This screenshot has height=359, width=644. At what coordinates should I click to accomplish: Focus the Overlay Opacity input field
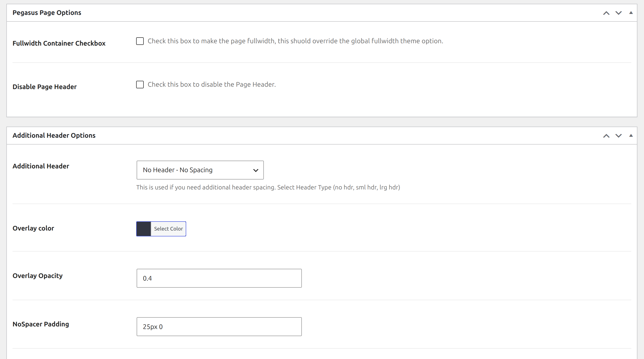(219, 278)
